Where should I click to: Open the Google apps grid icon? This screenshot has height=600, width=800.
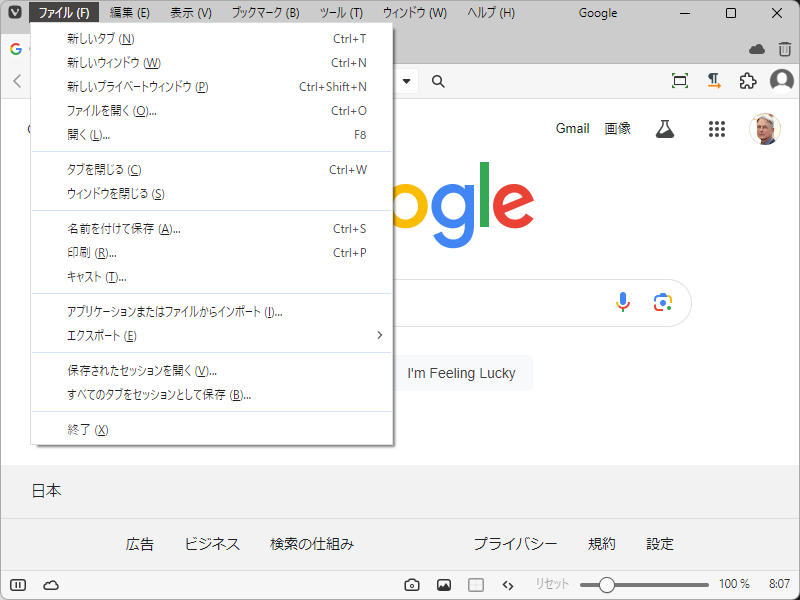pyautogui.click(x=717, y=128)
